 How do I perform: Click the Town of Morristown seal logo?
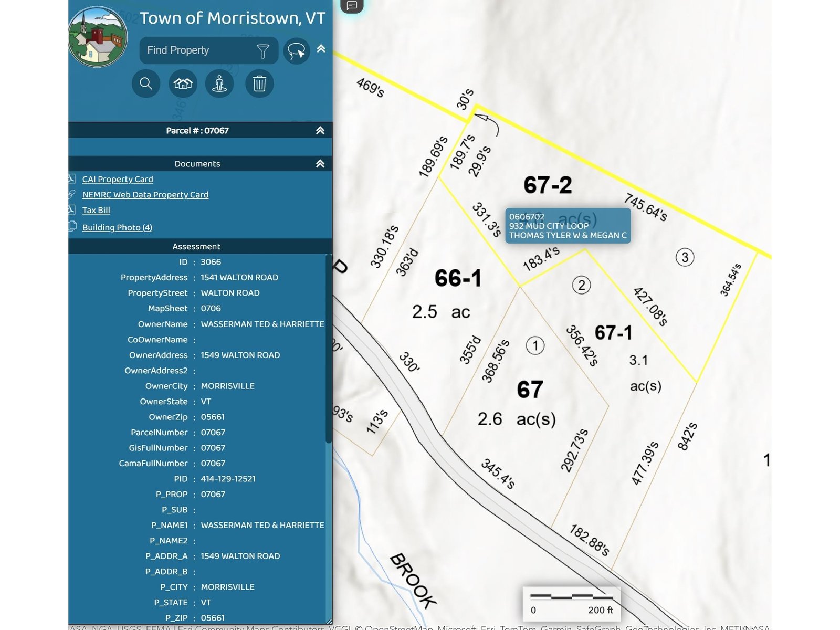pos(98,37)
